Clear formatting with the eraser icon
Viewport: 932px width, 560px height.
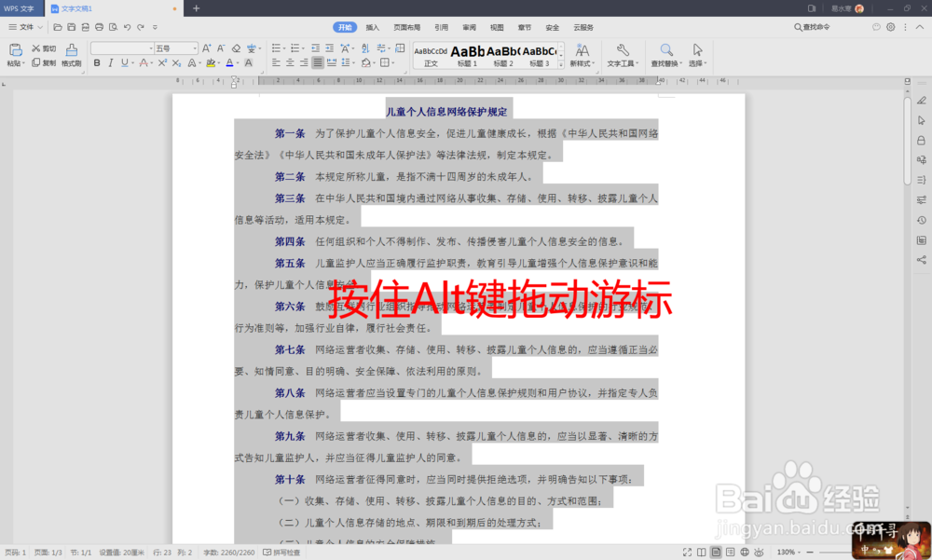[x=236, y=48]
